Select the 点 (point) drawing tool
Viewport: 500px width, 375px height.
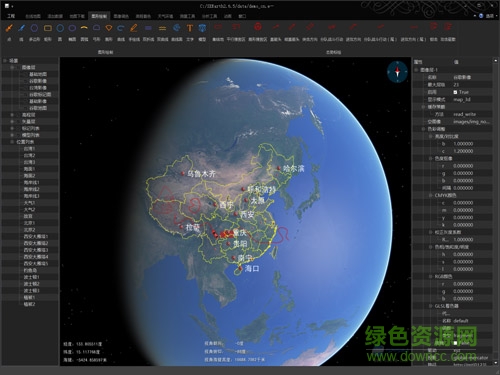[9, 32]
